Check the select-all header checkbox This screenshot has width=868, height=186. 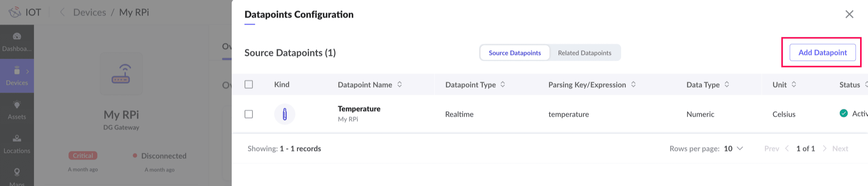[249, 84]
